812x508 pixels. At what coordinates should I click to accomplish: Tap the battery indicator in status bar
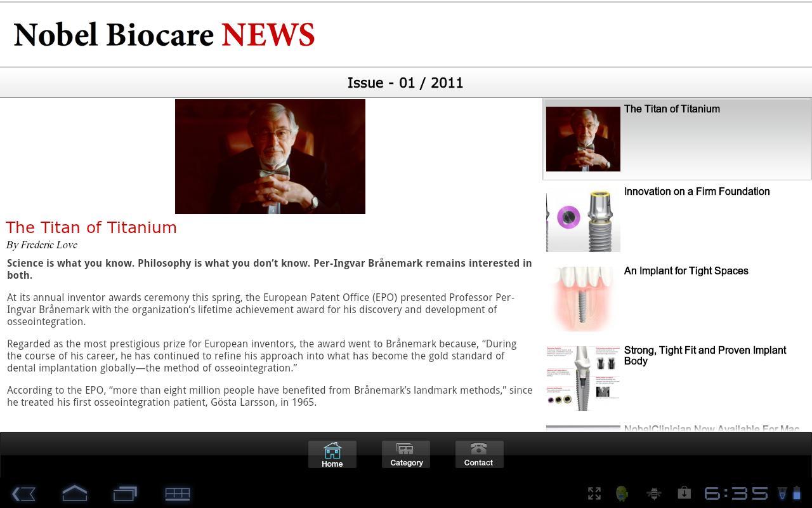[x=799, y=493]
